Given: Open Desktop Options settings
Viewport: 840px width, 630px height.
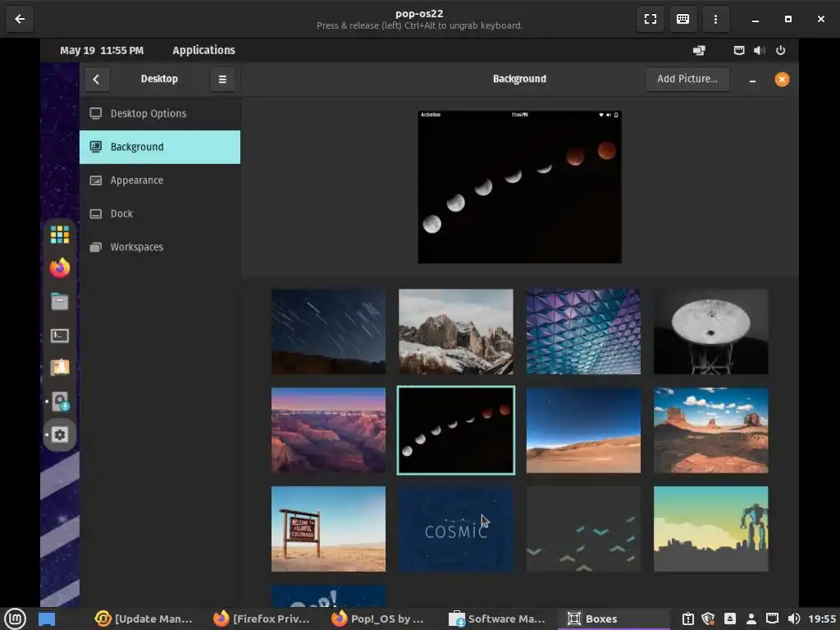Looking at the screenshot, I should coord(160,113).
